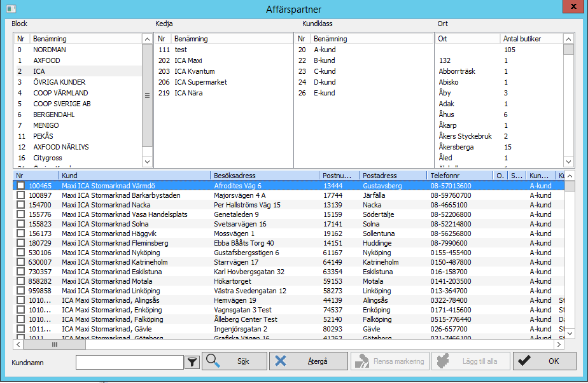Click customer table scroll up arrow
Image resolution: width=588 pixels, height=383 pixels.
coord(570,176)
